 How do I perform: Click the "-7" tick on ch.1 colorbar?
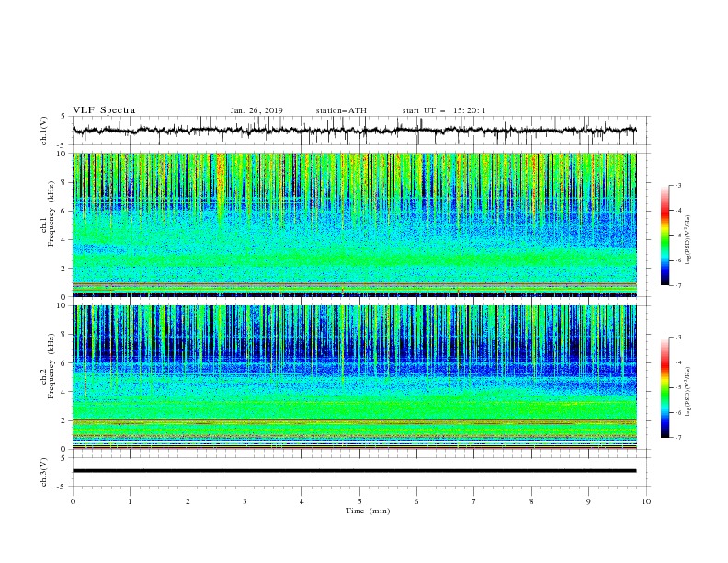click(x=677, y=285)
